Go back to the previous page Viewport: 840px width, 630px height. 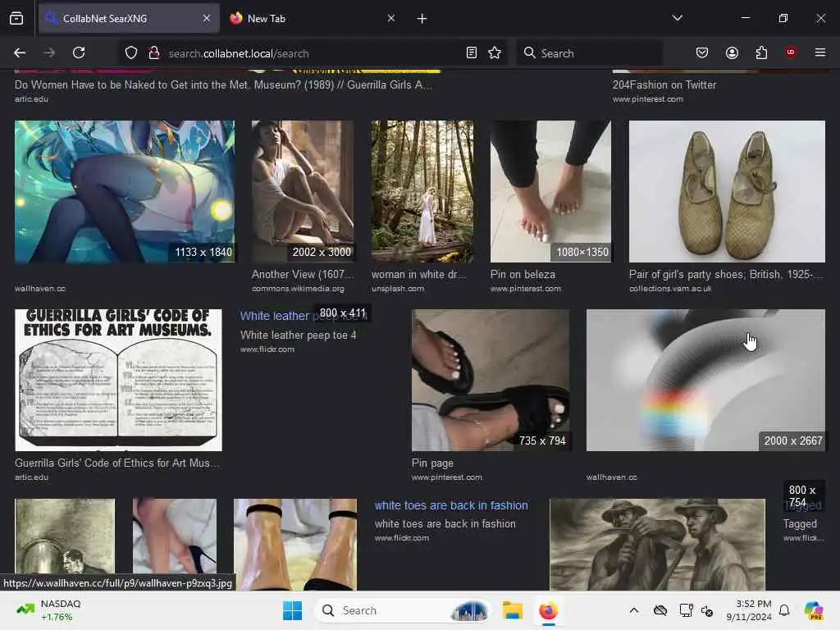pos(20,52)
